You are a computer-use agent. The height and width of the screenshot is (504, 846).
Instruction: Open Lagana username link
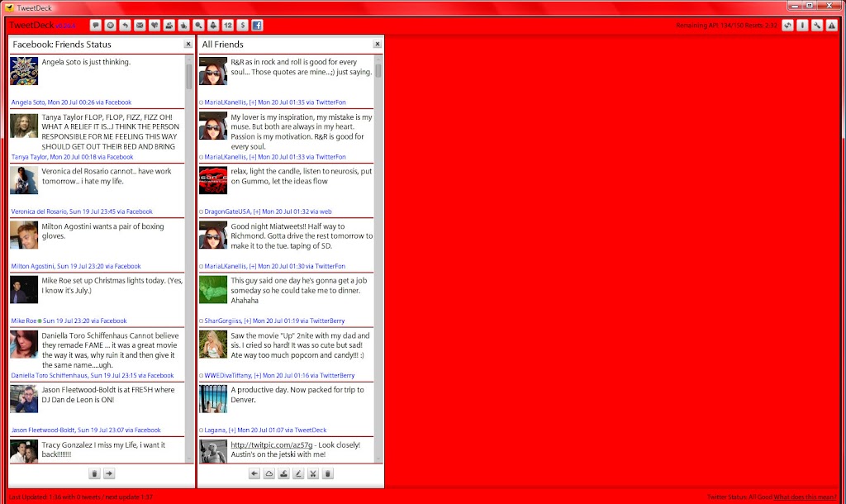click(x=215, y=430)
